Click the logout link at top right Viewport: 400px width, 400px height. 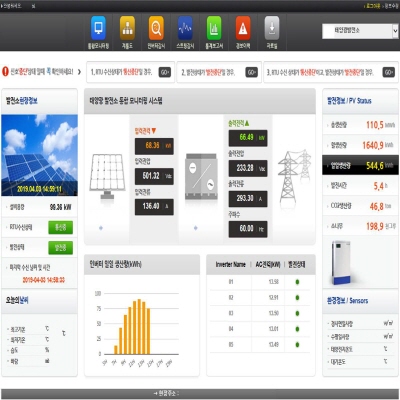pyautogui.click(x=373, y=6)
